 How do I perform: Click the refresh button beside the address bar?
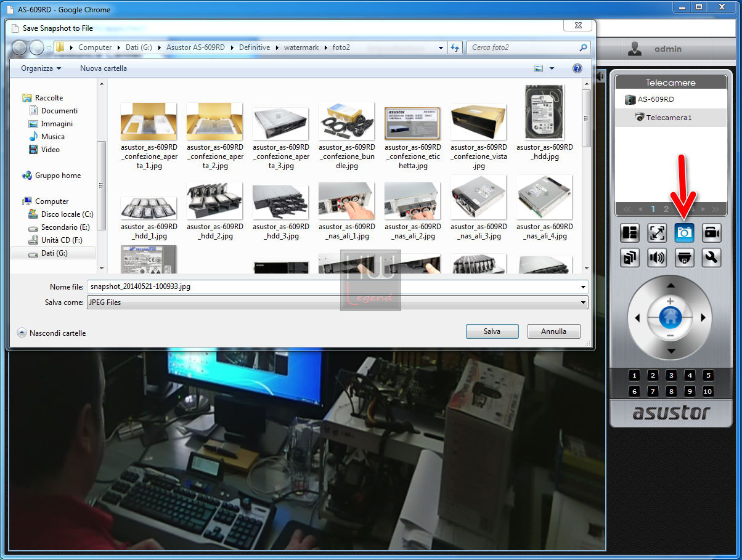[x=455, y=47]
